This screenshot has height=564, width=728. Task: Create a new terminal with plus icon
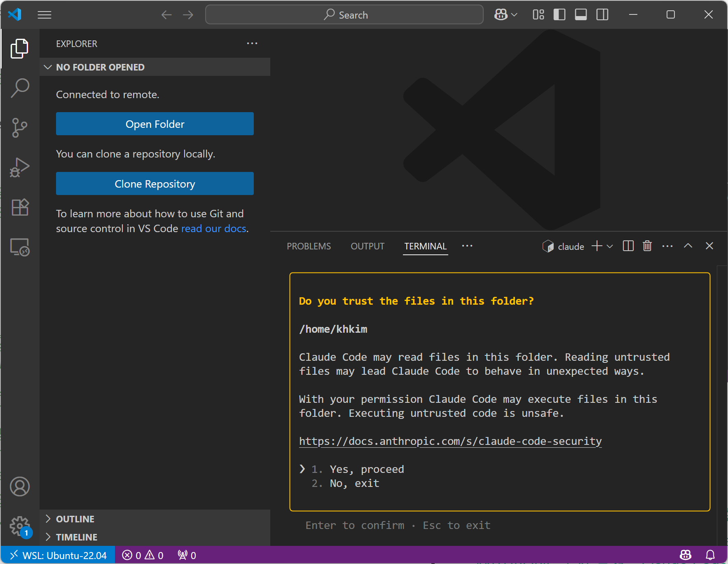point(597,246)
